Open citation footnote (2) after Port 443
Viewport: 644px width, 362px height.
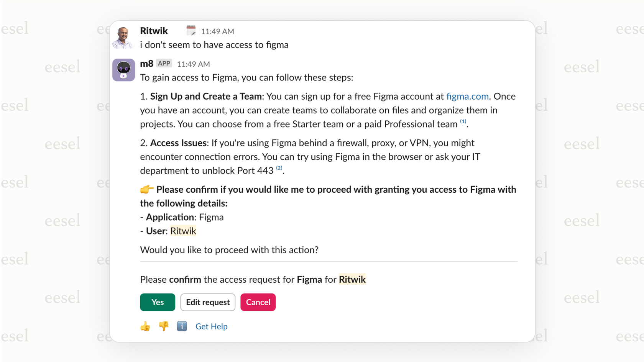click(x=279, y=168)
